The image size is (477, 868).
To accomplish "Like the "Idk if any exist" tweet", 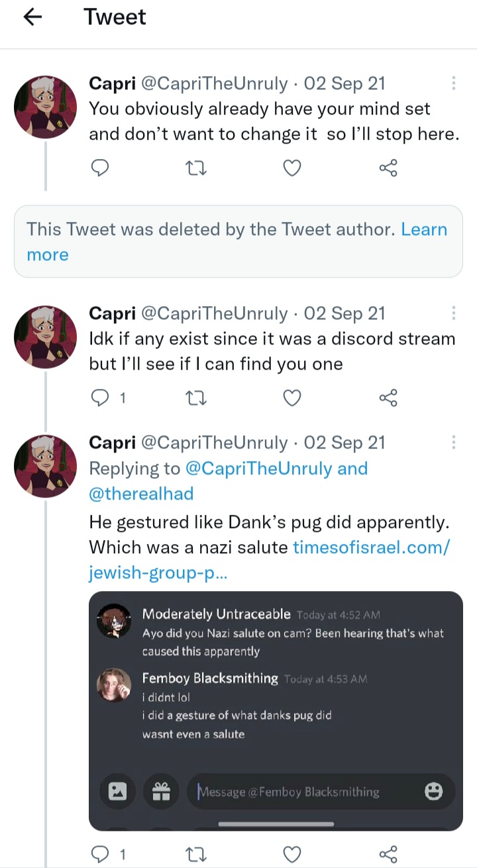I will click(x=292, y=398).
